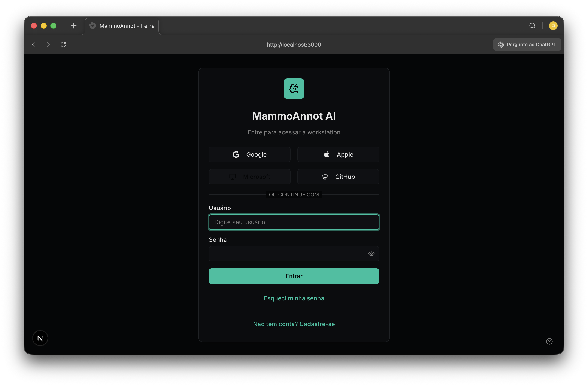Click the yellow profile avatar icon
This screenshot has width=588, height=386.
553,25
